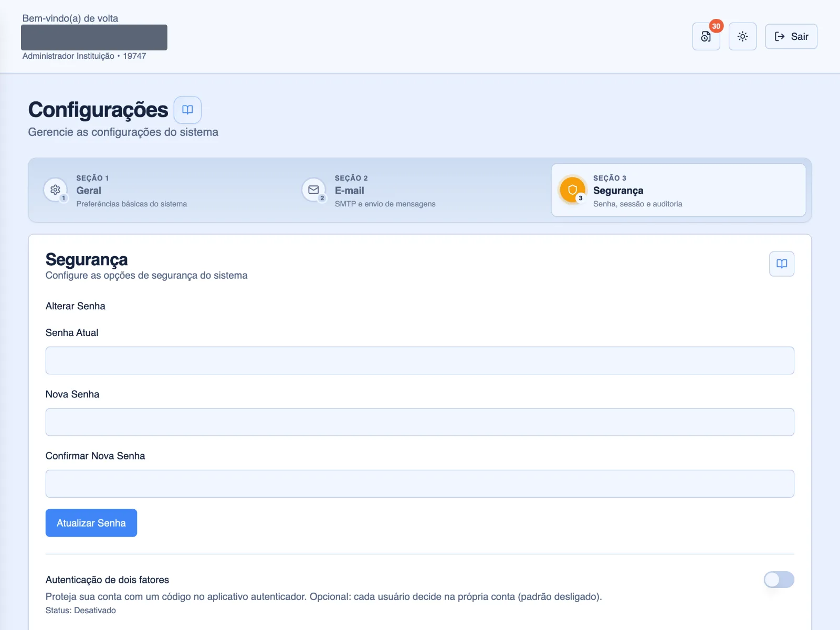Click 'Gerencie as configurações do sistema' subtitle
This screenshot has height=630, width=840.
(x=123, y=132)
